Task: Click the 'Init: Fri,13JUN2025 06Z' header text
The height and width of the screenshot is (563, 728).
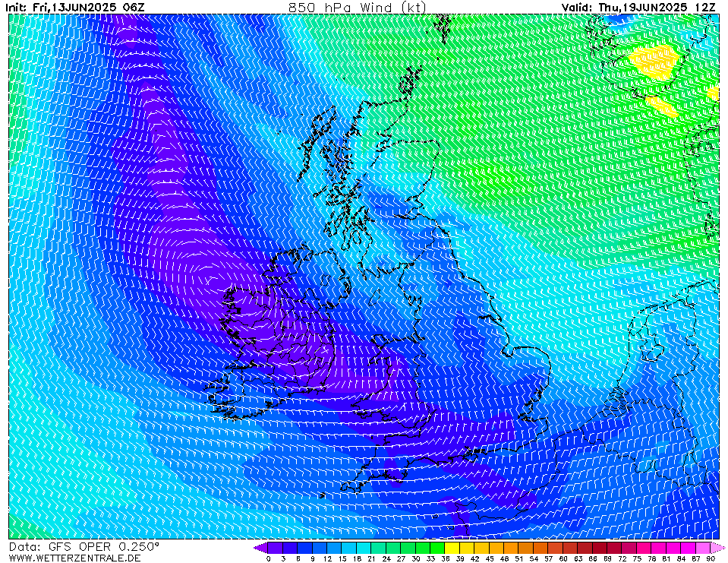Action: (x=74, y=7)
